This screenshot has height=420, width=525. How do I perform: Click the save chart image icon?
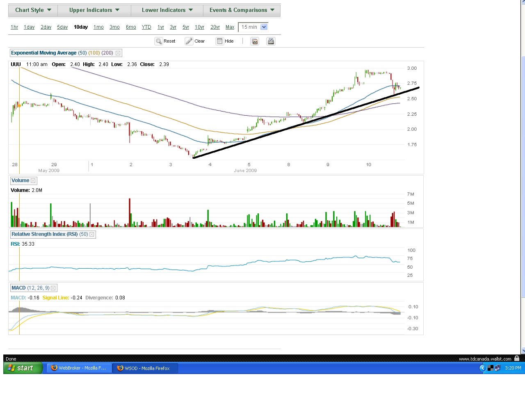pos(255,41)
